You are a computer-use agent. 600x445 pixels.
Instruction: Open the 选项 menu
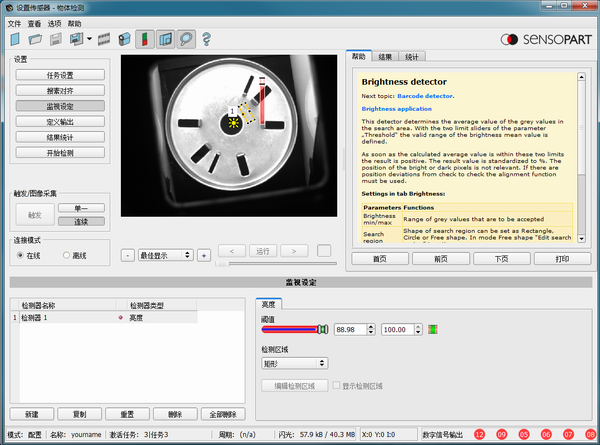pos(55,22)
